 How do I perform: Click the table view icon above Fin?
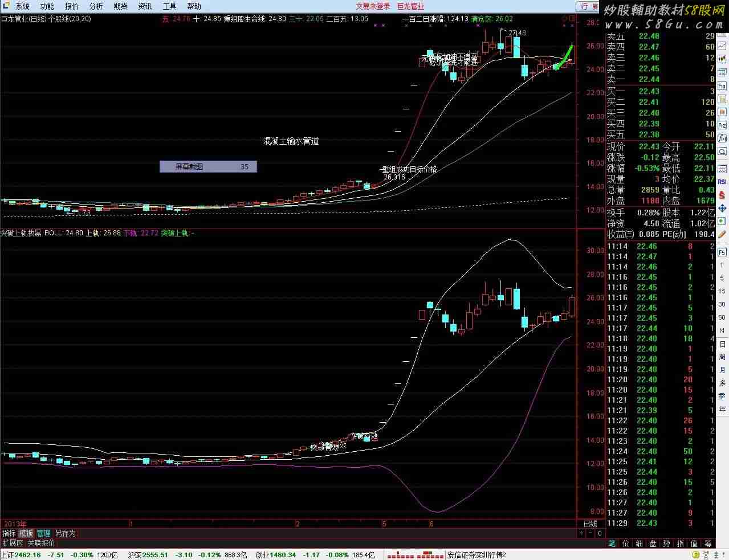pos(722,72)
